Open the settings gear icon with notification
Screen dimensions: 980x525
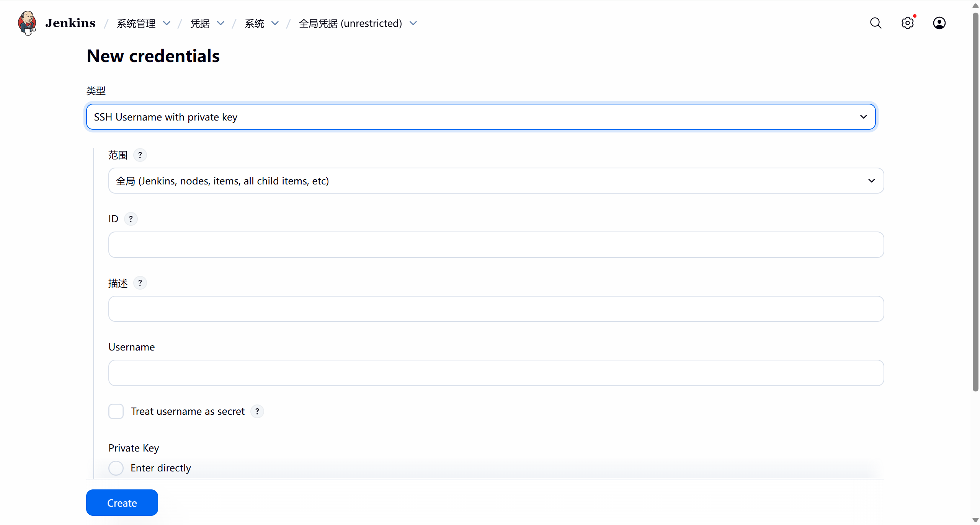pos(907,23)
